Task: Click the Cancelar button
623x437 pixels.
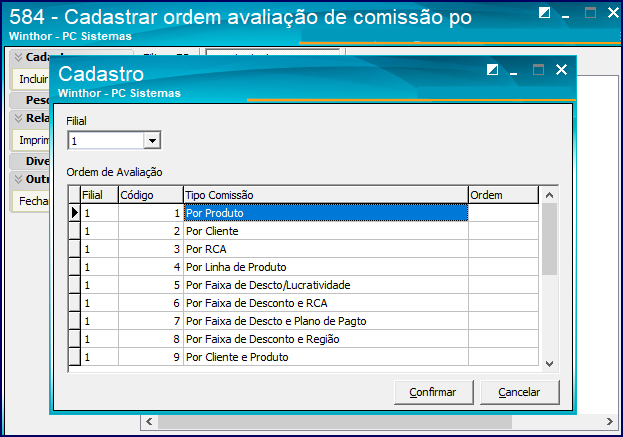Action: 519,392
